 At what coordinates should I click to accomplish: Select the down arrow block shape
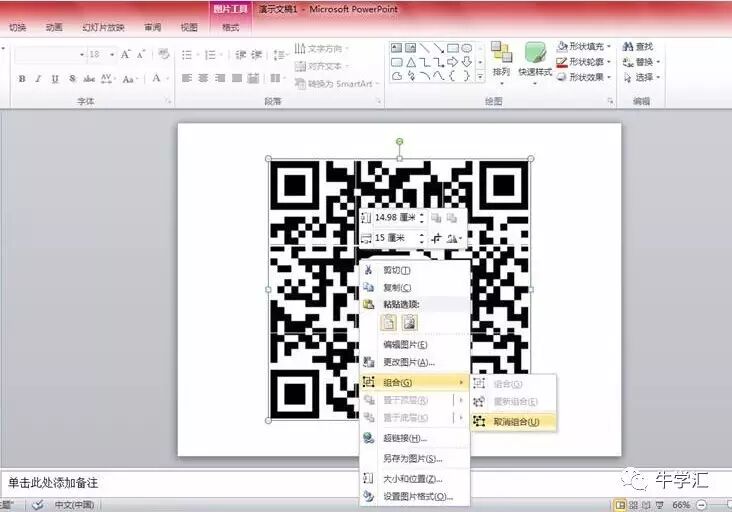466,62
